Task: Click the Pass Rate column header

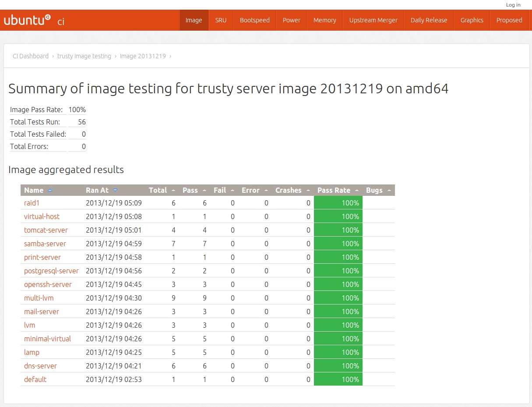Action: [338, 190]
